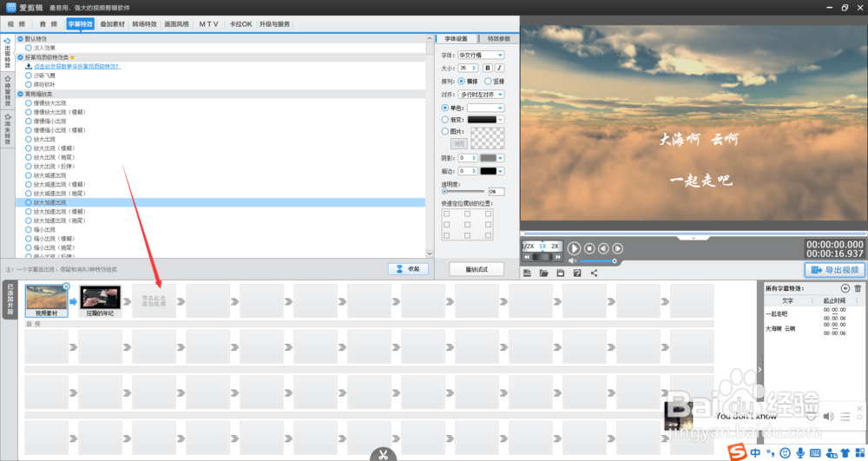Collapse the 常用缩放类 effect group
868x461 pixels.
click(21, 94)
